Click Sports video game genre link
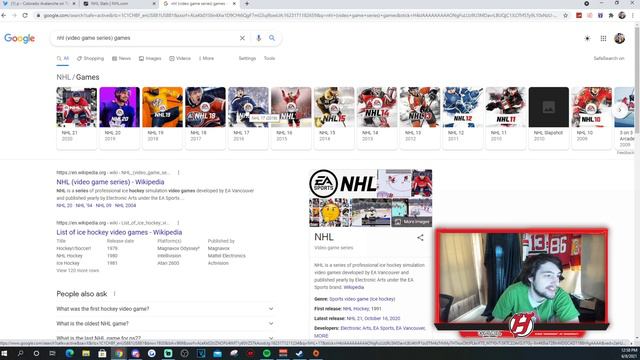 pos(362,299)
